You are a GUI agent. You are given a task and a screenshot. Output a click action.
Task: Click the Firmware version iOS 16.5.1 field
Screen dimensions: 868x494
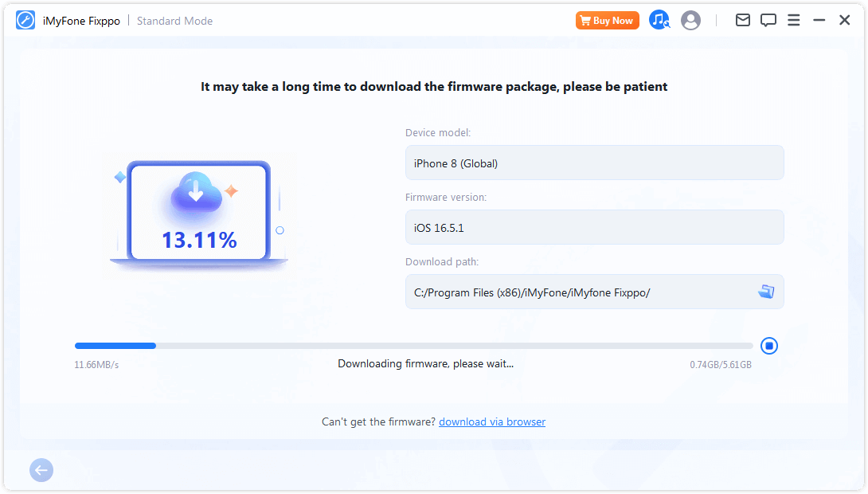click(594, 227)
